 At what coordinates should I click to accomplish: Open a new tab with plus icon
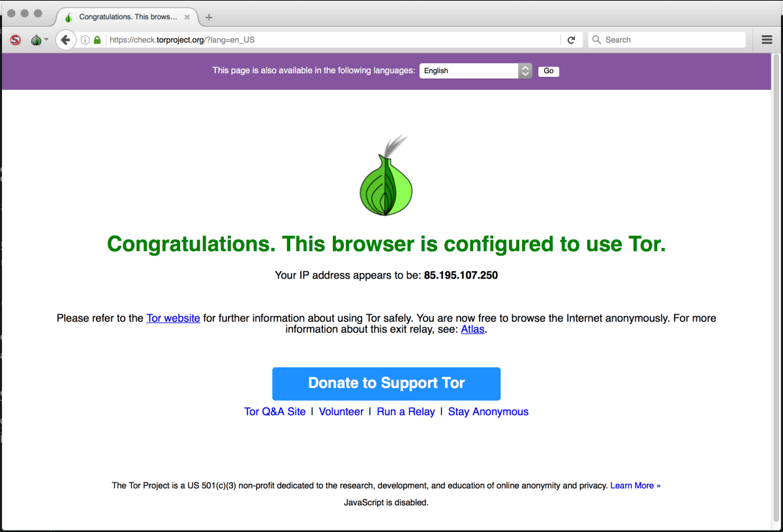point(209,17)
